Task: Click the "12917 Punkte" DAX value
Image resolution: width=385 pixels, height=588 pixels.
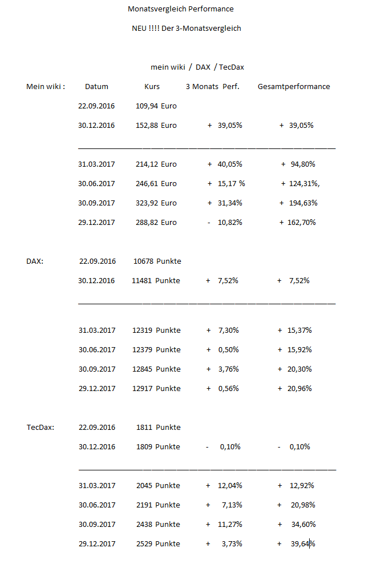Action: [156, 389]
